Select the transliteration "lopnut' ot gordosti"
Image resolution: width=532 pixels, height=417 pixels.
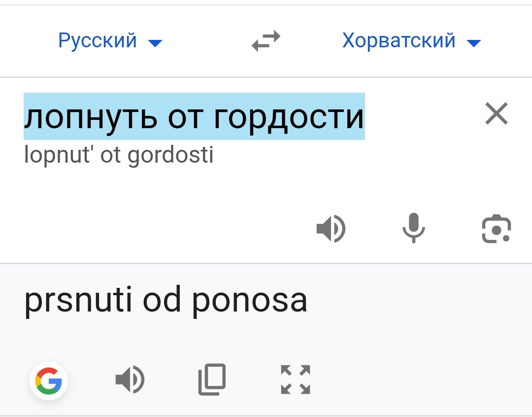pos(119,155)
